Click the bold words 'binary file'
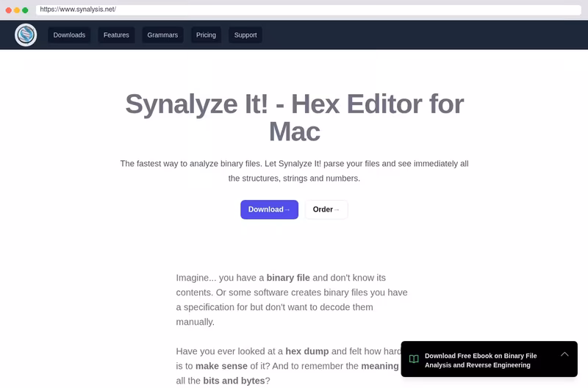Viewport: 588px width, 388px height. pyautogui.click(x=288, y=278)
